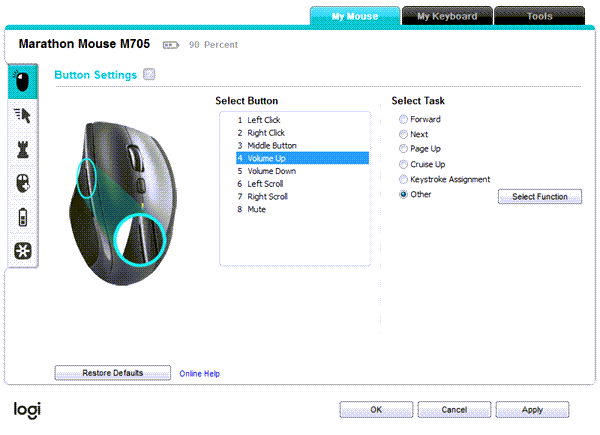Viewport: 600px width, 435px height.
Task: Confirm with the OK button
Action: point(376,410)
